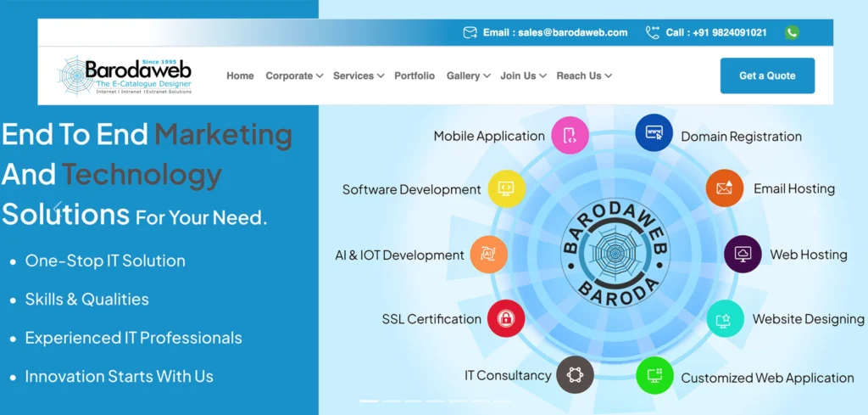Screen dimensions: 868x415
Task: Click the blue Domain Registration icon
Action: [654, 133]
